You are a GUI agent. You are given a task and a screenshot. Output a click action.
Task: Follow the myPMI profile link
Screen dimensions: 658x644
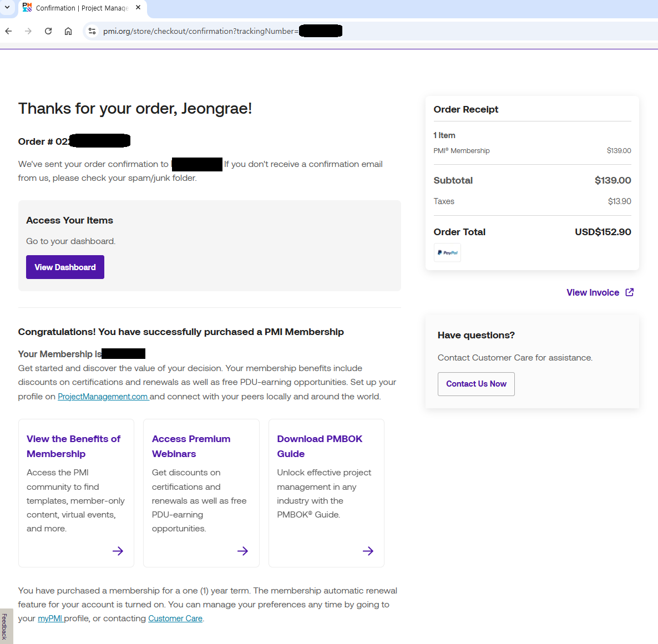pyautogui.click(x=50, y=618)
